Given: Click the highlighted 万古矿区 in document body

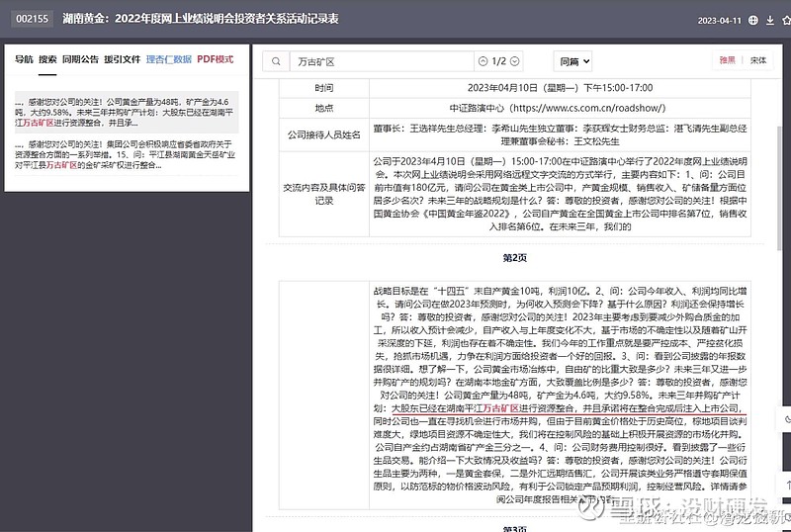Looking at the screenshot, I should pos(501,407).
